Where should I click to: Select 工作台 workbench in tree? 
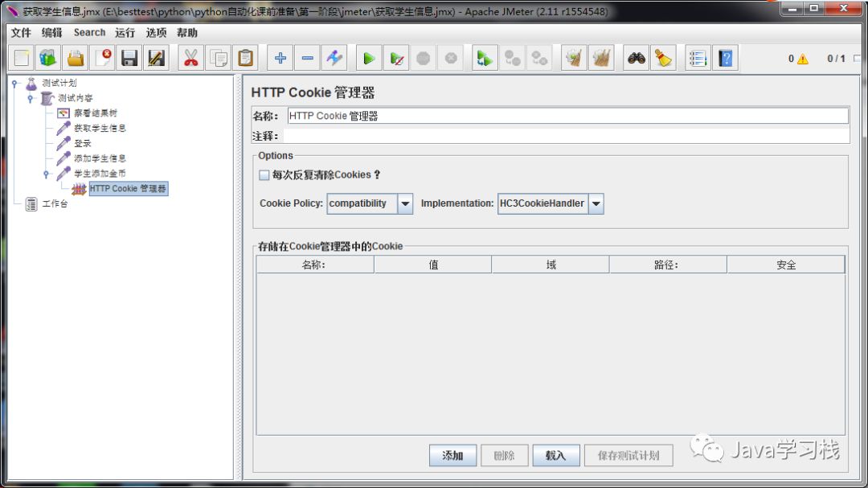point(55,204)
